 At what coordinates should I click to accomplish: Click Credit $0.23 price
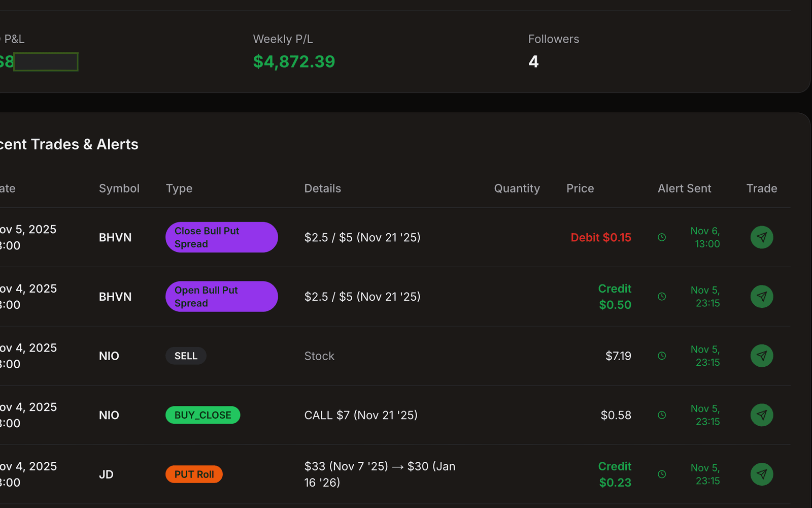(615, 474)
